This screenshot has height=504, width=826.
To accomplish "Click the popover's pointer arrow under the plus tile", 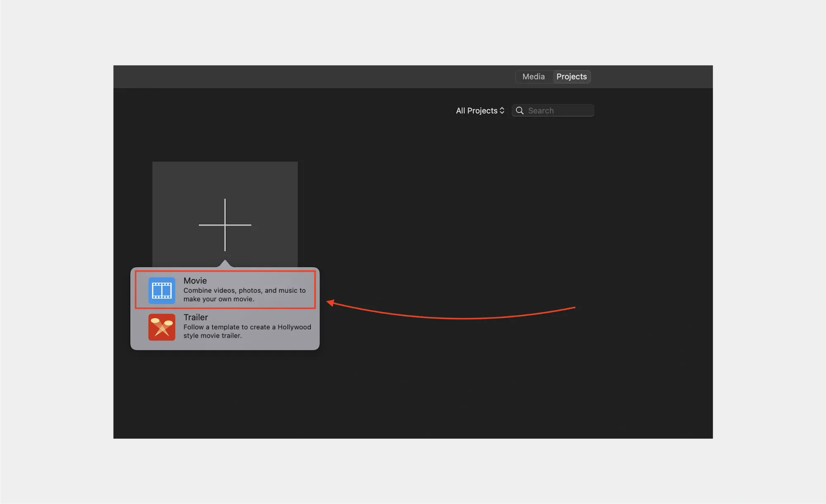I will point(225,263).
